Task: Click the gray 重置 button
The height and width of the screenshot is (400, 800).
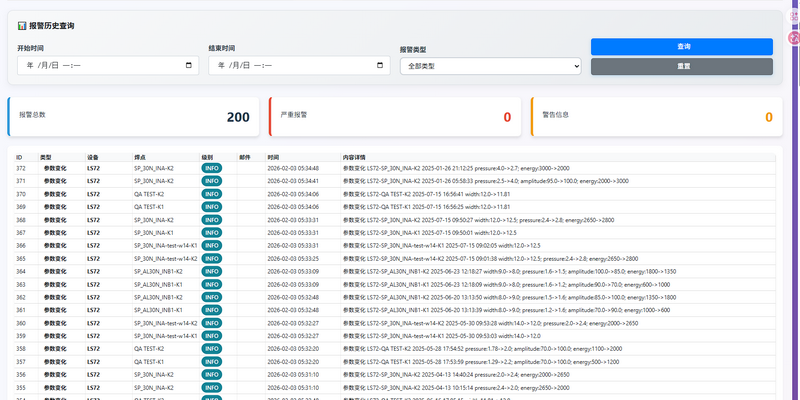Action: point(682,66)
